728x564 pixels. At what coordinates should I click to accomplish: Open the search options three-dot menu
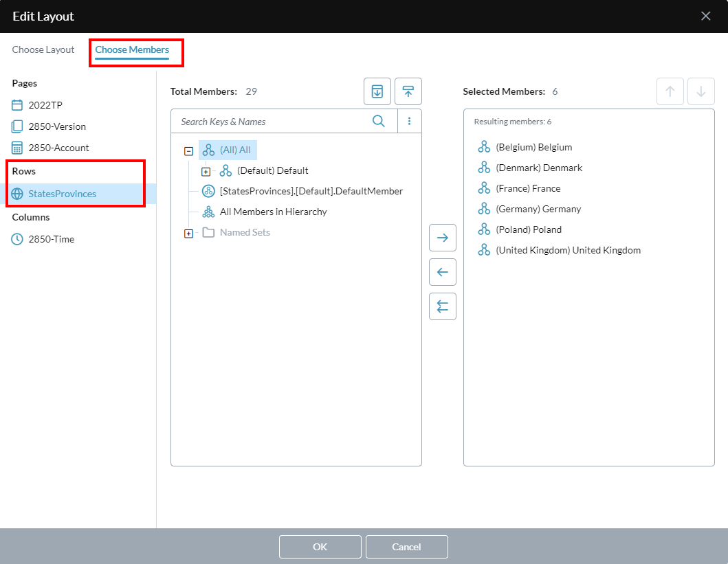coord(409,122)
